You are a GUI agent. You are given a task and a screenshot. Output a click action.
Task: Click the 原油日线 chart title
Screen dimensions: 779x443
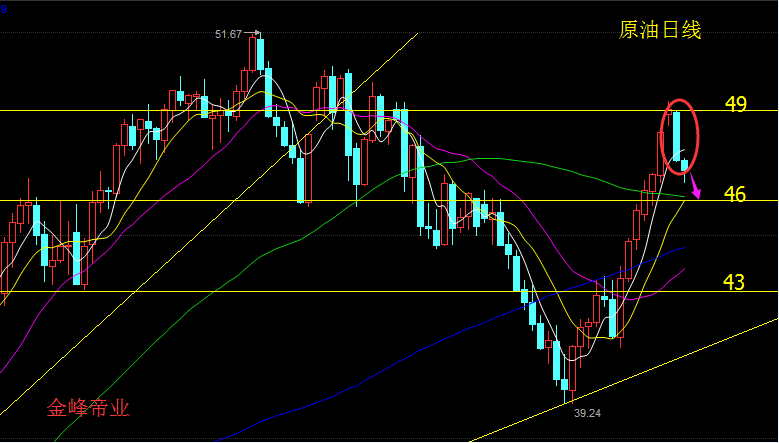(660, 30)
